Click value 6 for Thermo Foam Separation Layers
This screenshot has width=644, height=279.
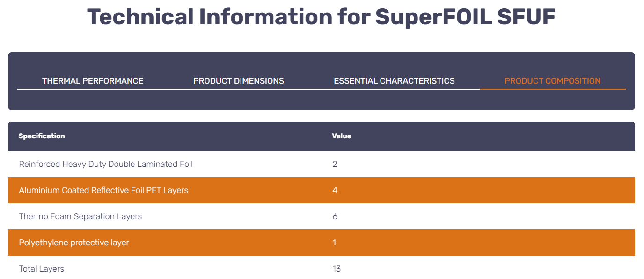click(x=335, y=216)
